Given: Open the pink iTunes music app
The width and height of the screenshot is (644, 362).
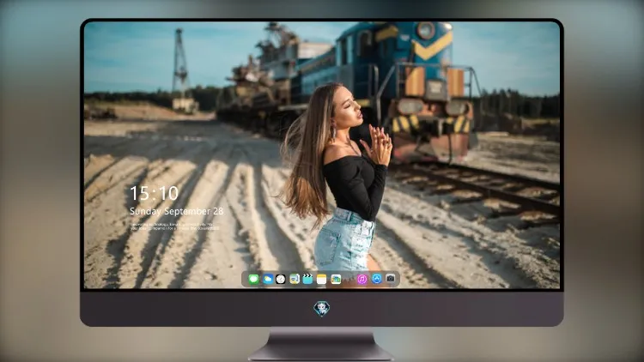Looking at the screenshot, I should [361, 280].
